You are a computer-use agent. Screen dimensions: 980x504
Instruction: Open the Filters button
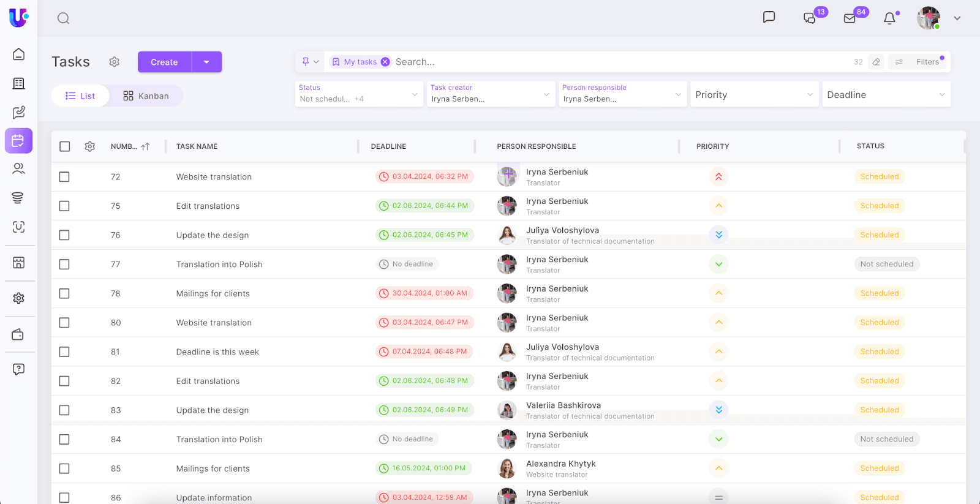pos(920,62)
